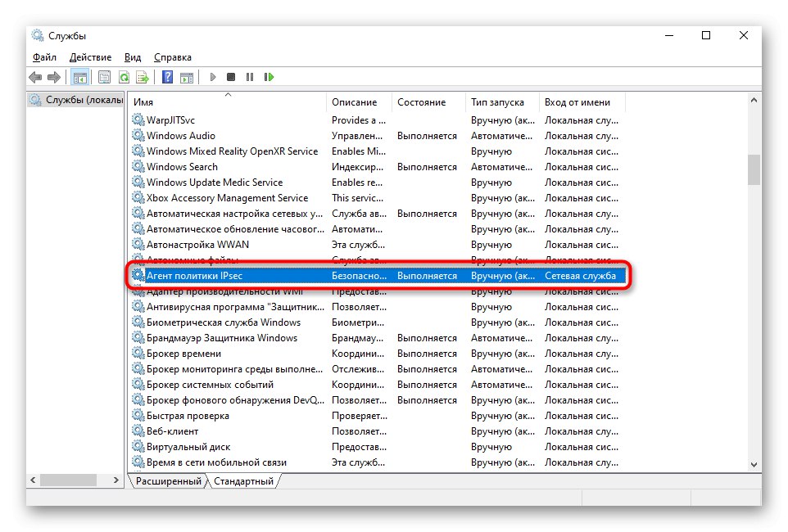
Task: Click the vertical scrollbar thumb
Action: click(754, 169)
